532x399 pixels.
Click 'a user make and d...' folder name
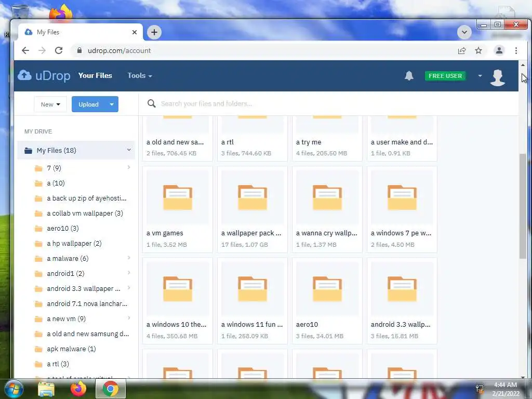(x=402, y=142)
